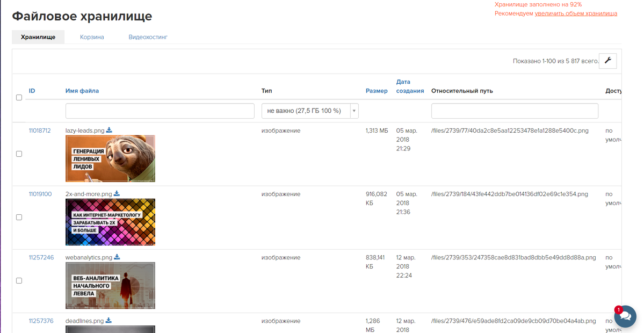Check the box for lazy-leads.png row

click(x=19, y=154)
